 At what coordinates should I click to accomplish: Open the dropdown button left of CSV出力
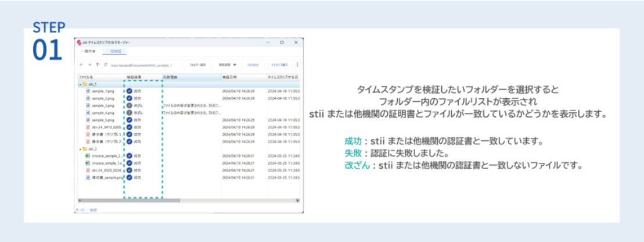[226, 65]
